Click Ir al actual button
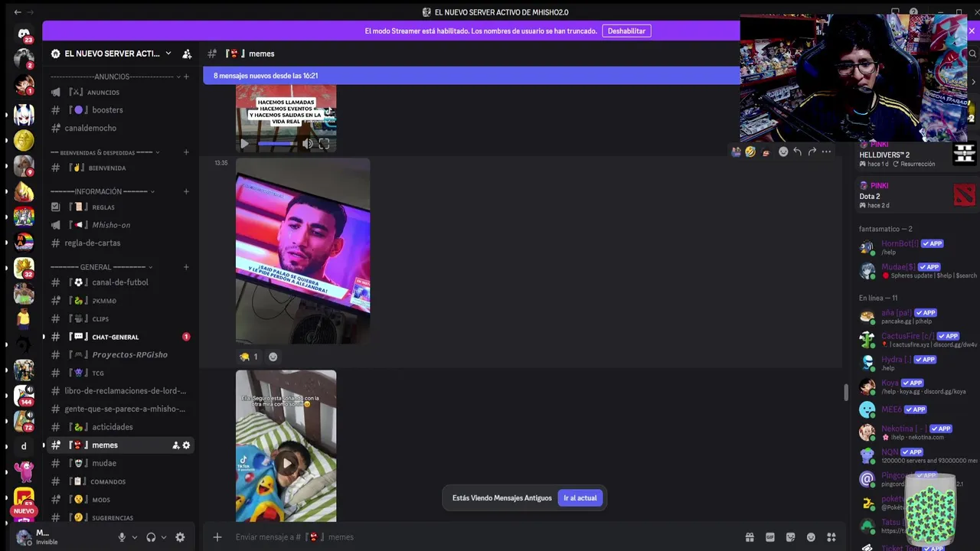The image size is (980, 551). click(x=580, y=498)
